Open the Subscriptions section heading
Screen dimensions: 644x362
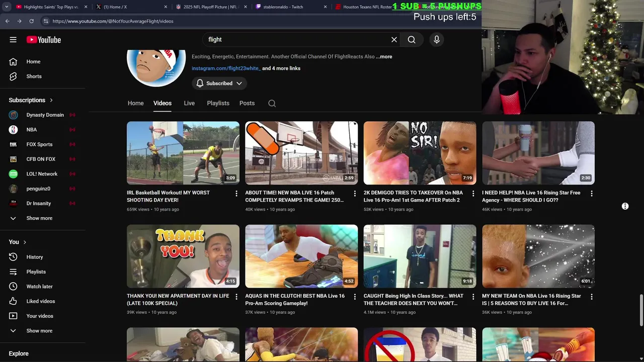[31, 100]
